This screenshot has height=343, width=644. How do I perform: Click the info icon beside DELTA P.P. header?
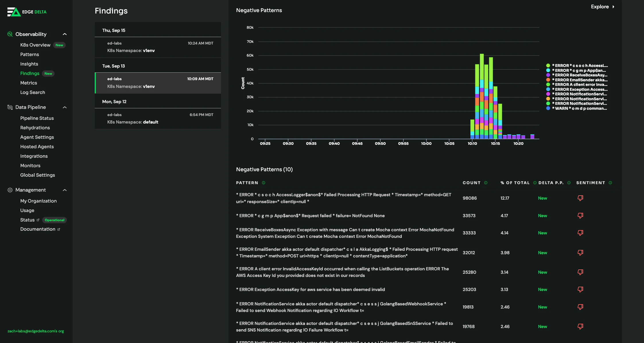[569, 182]
